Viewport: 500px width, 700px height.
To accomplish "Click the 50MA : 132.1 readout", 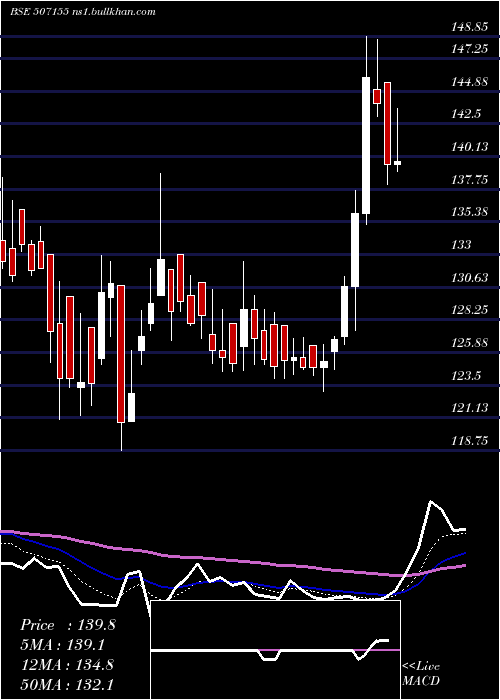I will (x=66, y=684).
